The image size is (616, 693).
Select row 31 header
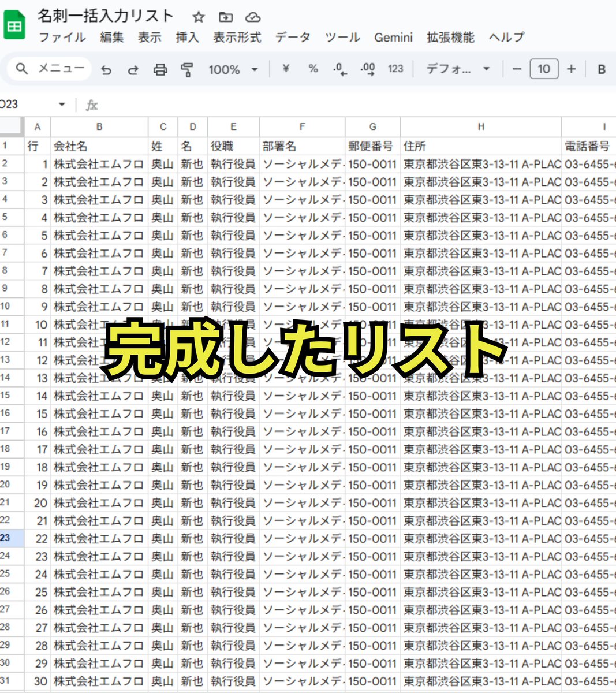(12, 681)
